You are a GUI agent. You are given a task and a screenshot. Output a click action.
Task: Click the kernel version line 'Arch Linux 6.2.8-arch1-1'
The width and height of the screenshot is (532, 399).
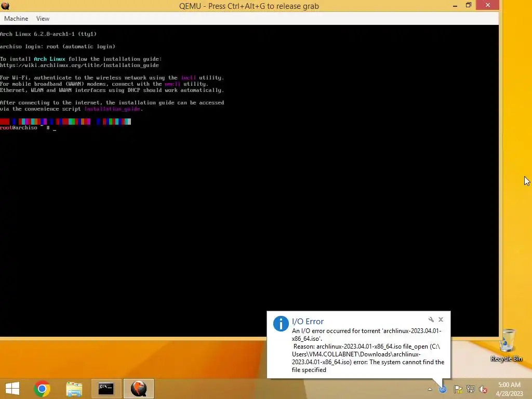(x=48, y=34)
